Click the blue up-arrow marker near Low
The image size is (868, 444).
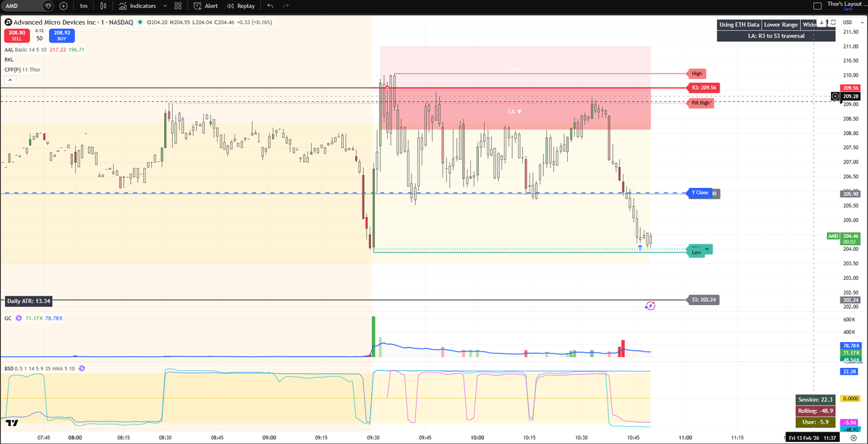[x=640, y=248]
